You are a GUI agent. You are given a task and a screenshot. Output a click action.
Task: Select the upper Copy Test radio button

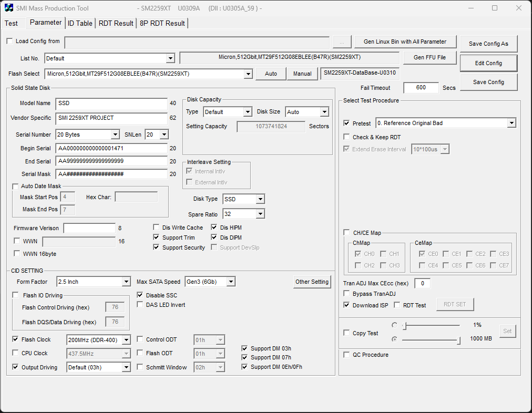(394, 325)
